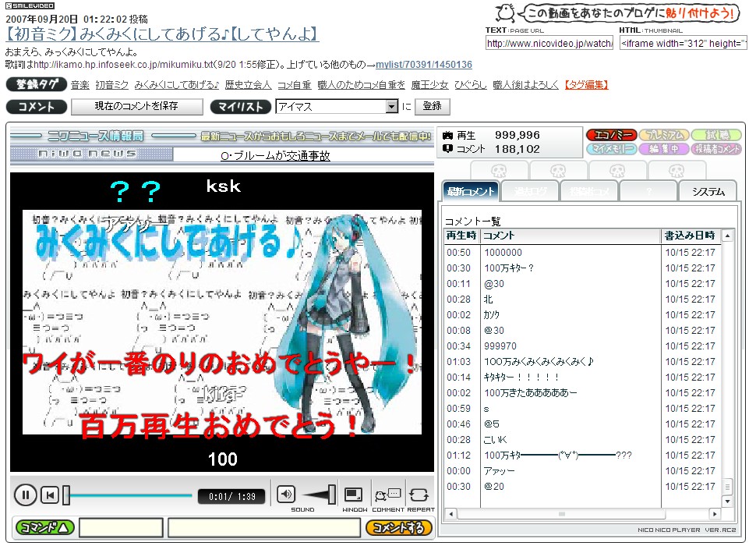The width and height of the screenshot is (756, 546).
Task: Open the 魔王少女 tag link
Action: (x=429, y=85)
